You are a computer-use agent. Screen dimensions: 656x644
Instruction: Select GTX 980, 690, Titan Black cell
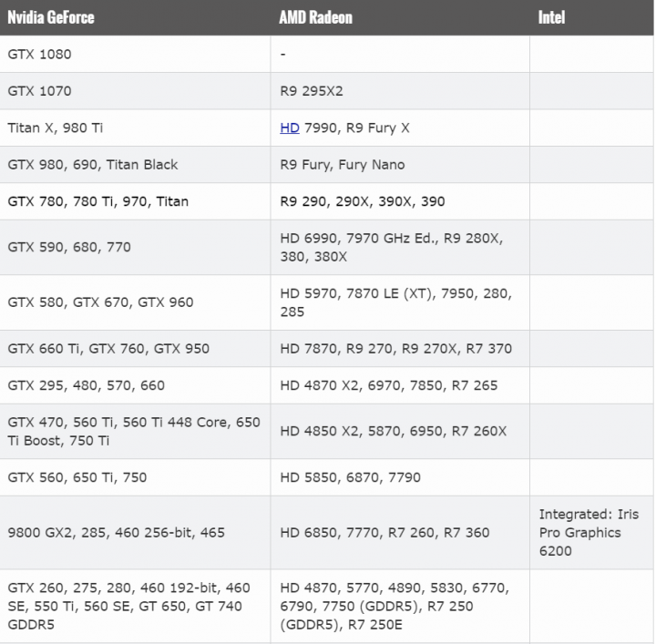coord(135,164)
